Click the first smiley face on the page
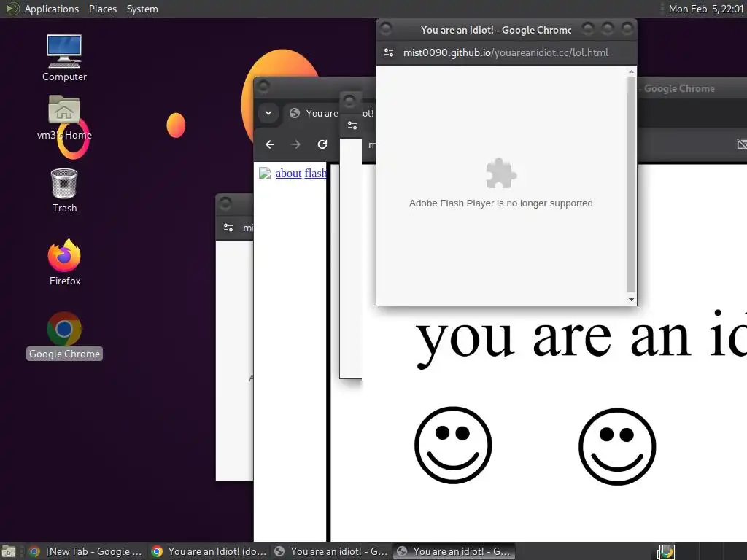747x560 pixels. (x=453, y=445)
